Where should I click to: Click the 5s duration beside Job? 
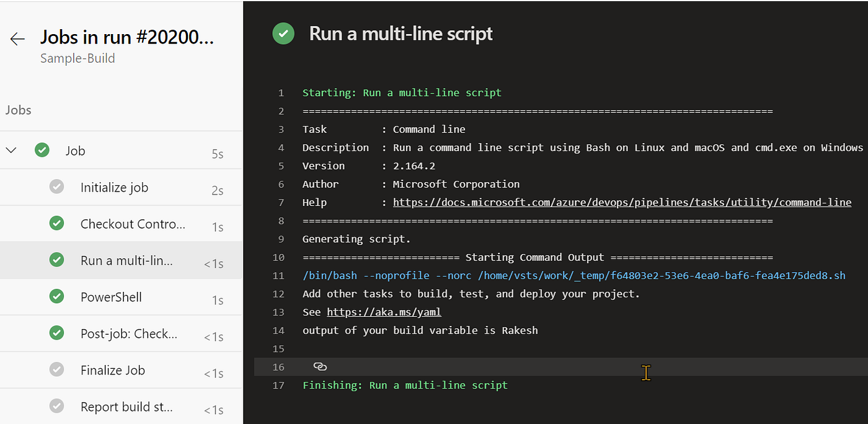pos(218,154)
